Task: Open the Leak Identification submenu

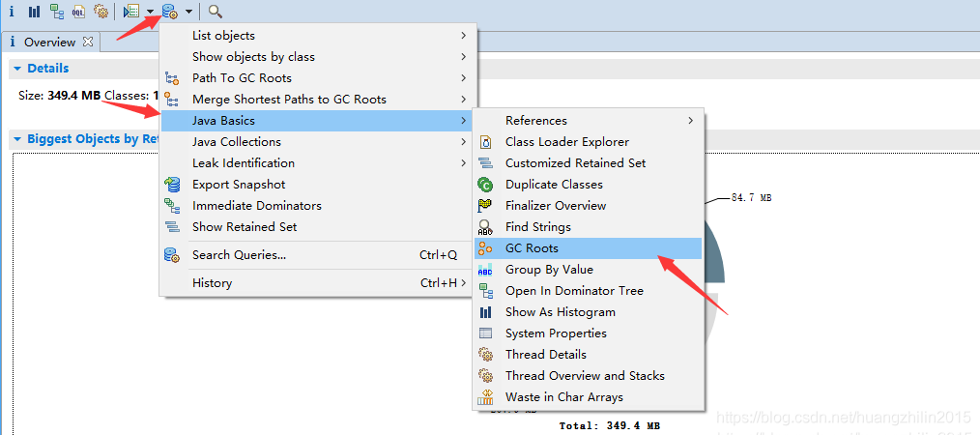Action: click(x=244, y=163)
